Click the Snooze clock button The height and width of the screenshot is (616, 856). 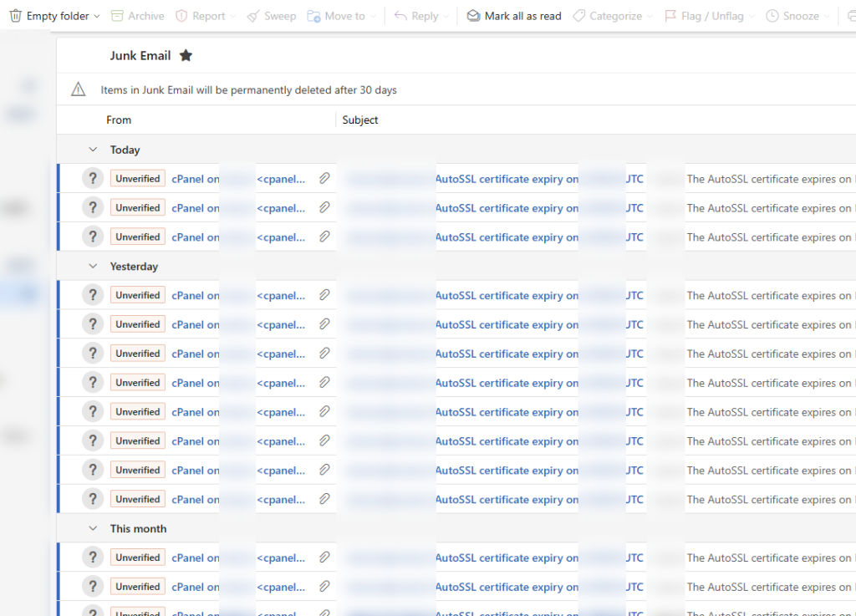792,16
